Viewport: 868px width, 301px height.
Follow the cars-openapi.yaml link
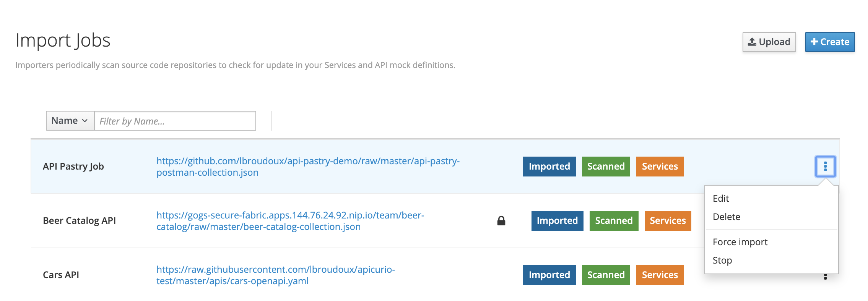pos(275,275)
